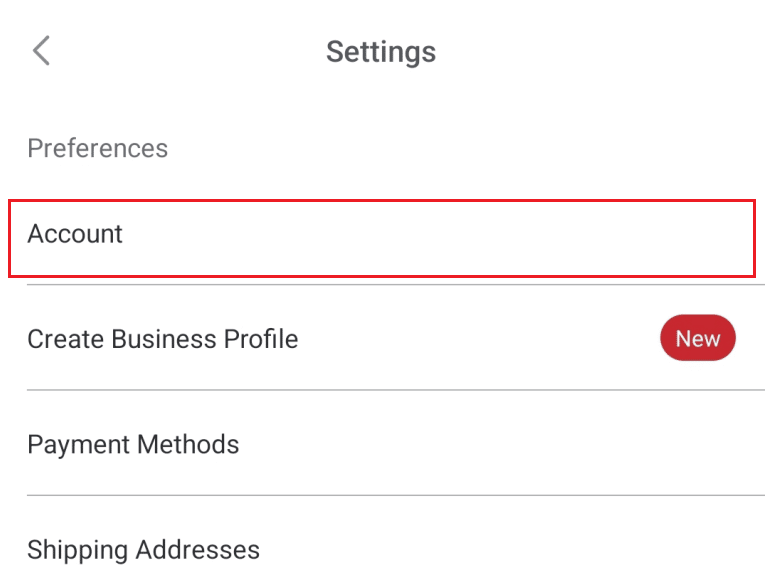
Task: Click the Create Business Profile text
Action: tap(162, 339)
